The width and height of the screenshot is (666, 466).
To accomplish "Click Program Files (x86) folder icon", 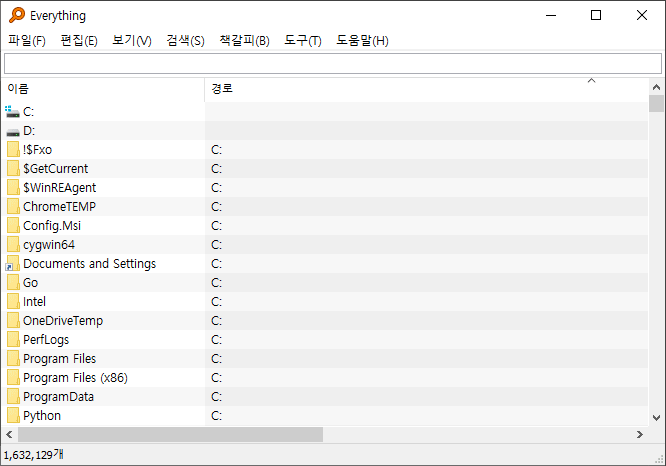I will (13, 378).
